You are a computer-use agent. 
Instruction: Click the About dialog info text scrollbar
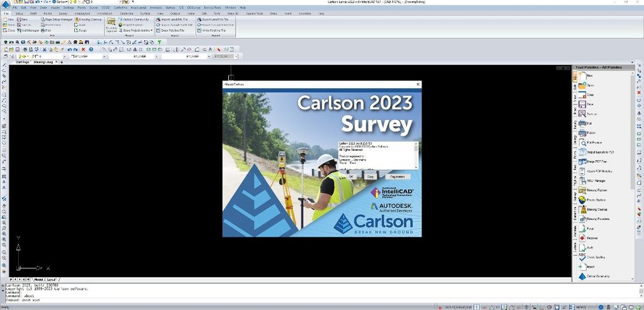416,155
